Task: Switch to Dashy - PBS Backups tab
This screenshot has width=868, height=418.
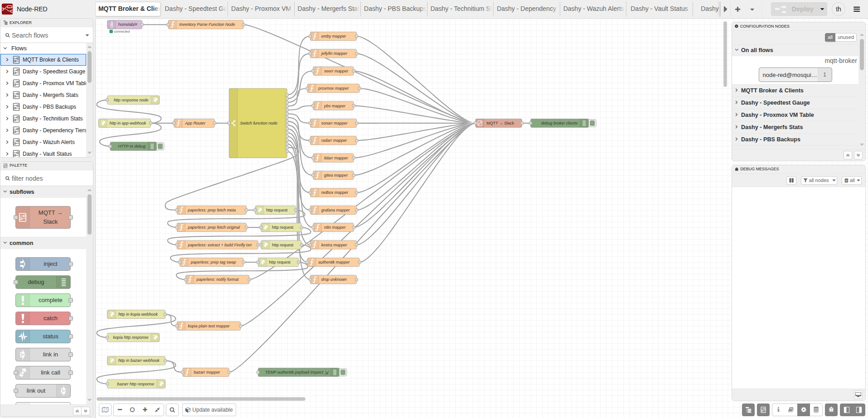Action: point(394,9)
